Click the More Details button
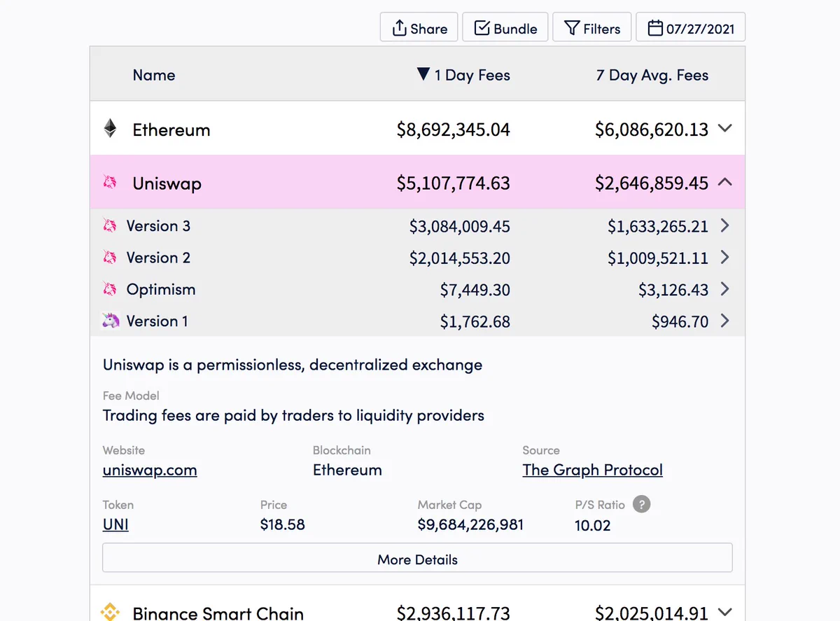Image resolution: width=840 pixels, height=621 pixels. 417,559
